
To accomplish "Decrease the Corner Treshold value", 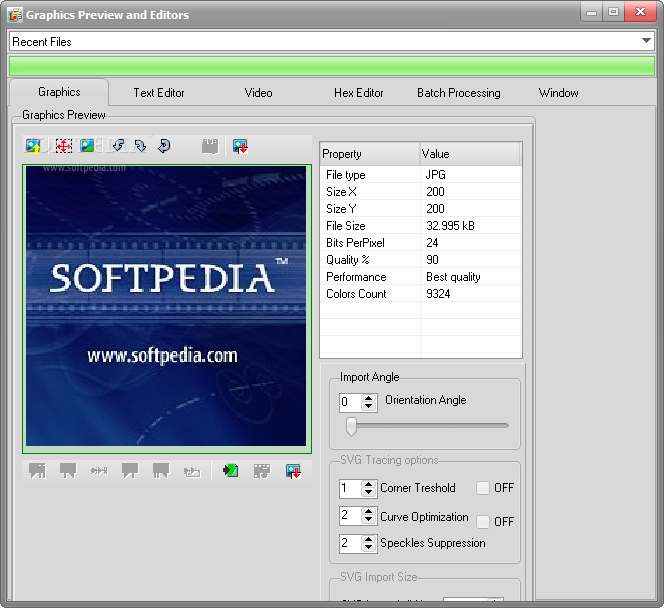I will point(369,492).
